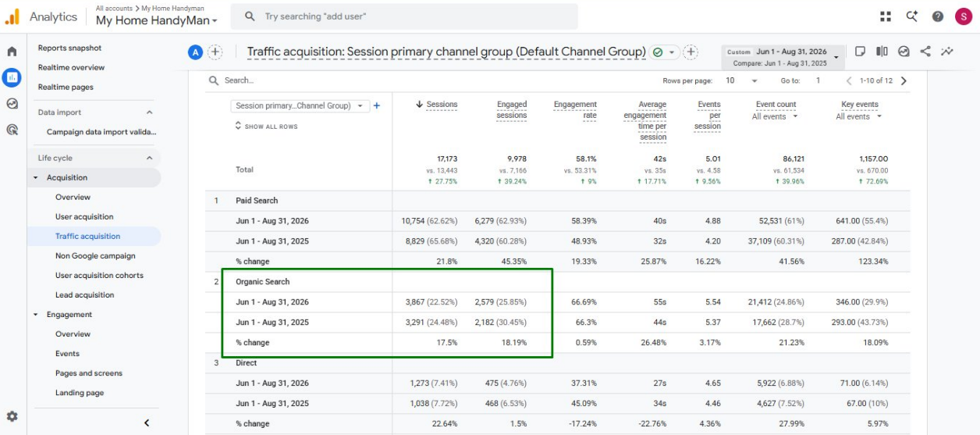
Task: Sort by Engagement rate column header
Action: pyautogui.click(x=575, y=109)
